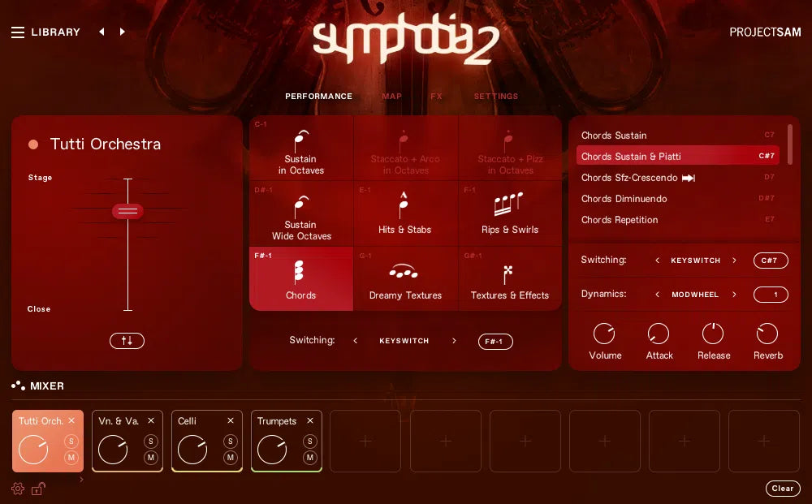The height and width of the screenshot is (504, 812).
Task: Solo the Vn. & Va. channel
Action: pos(150,442)
